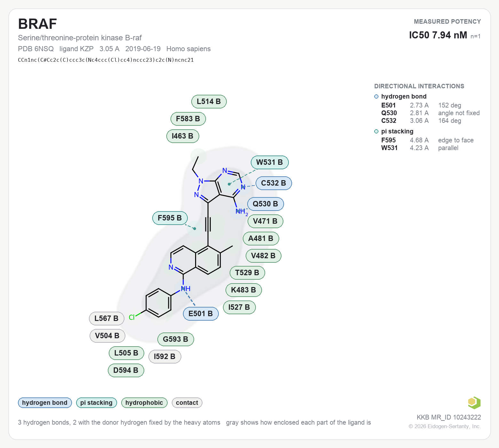Click the hydrogen bond legend chip
499x448 pixels.
[45, 403]
